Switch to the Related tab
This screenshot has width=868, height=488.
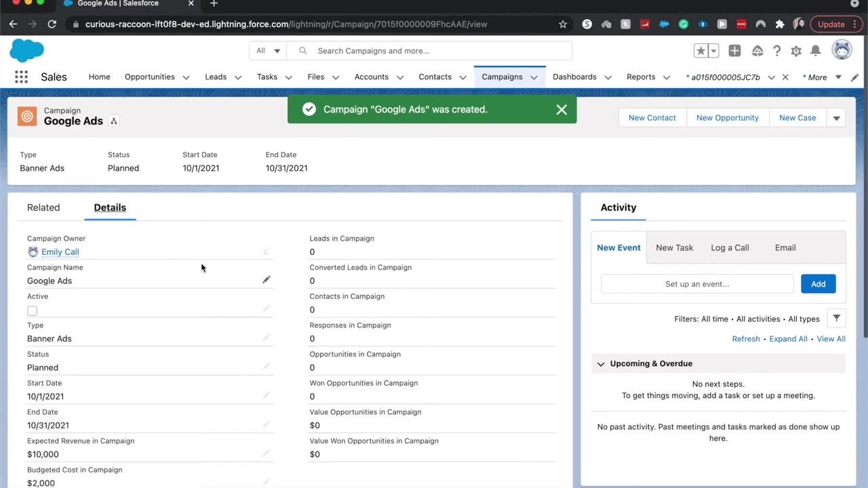click(x=43, y=207)
